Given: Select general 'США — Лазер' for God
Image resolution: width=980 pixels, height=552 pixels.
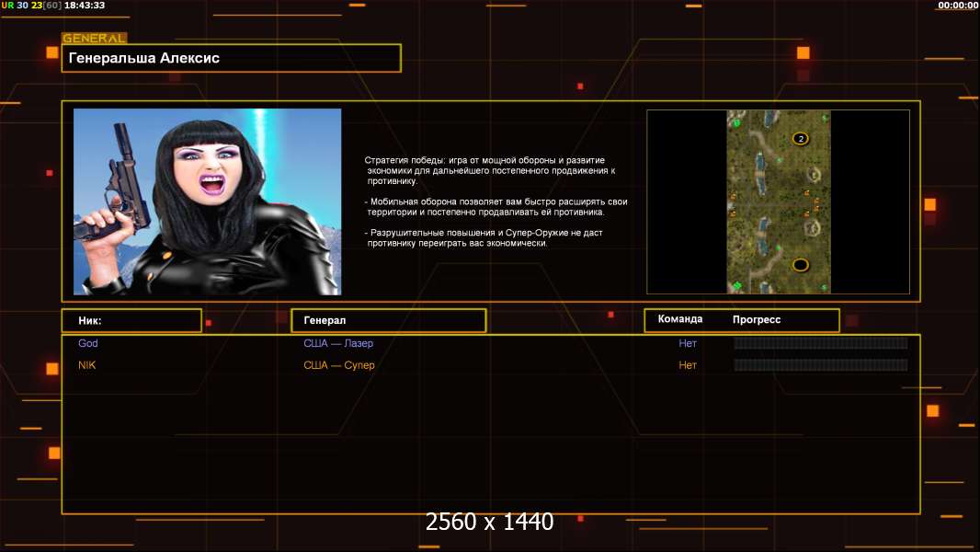Looking at the screenshot, I should click(x=338, y=343).
